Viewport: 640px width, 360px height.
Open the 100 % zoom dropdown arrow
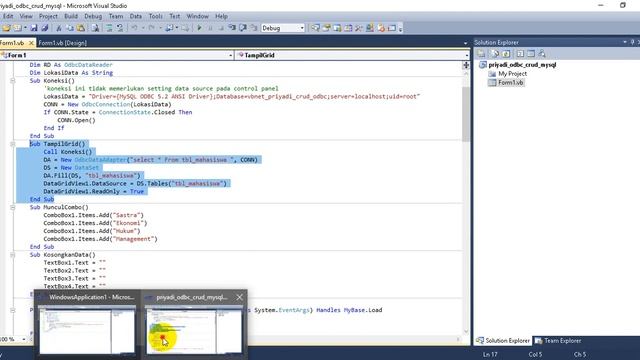tap(24, 339)
